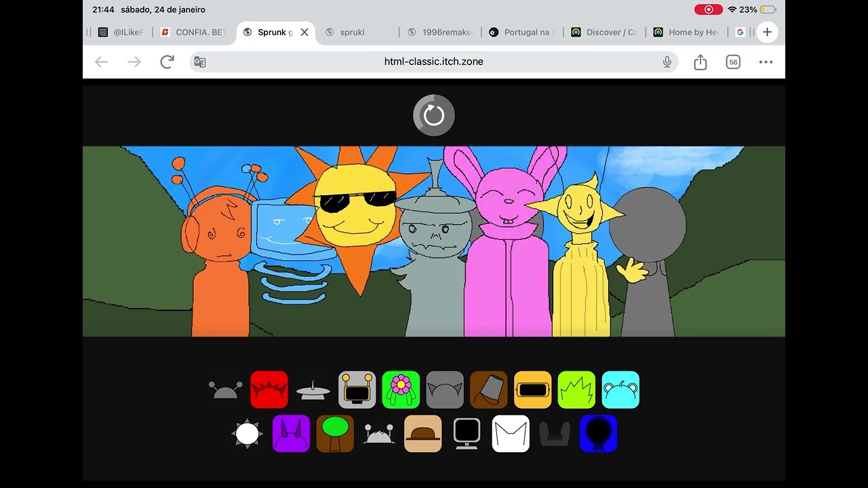Choose the dark gray bunny ears icon
Image resolution: width=868 pixels, height=488 pixels.
pos(555,434)
